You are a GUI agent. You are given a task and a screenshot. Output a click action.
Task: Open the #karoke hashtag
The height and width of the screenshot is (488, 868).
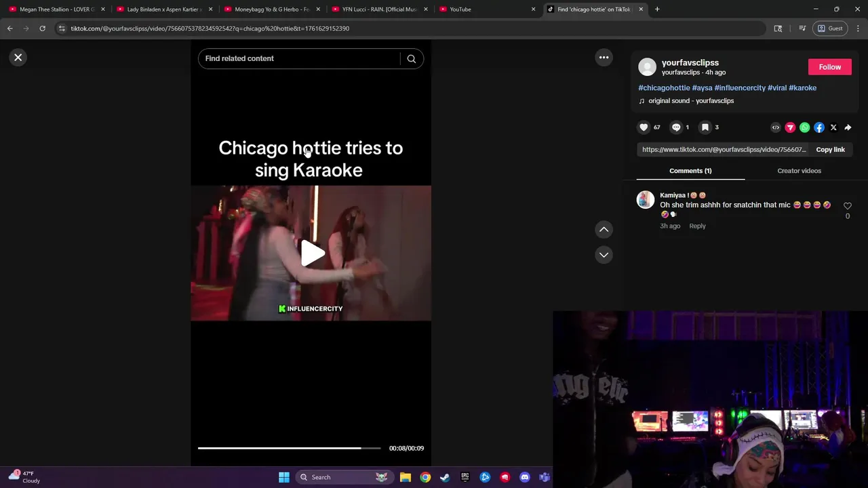pos(802,88)
